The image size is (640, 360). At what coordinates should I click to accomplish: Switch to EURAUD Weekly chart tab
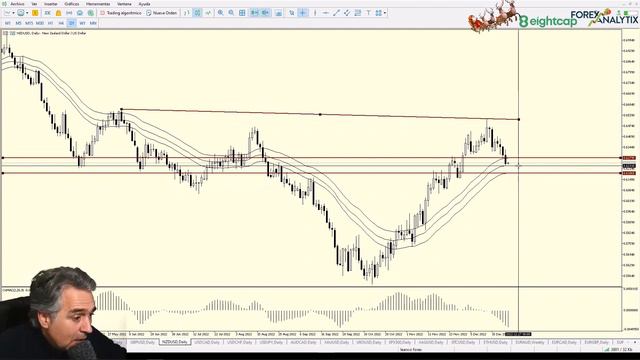(529, 342)
